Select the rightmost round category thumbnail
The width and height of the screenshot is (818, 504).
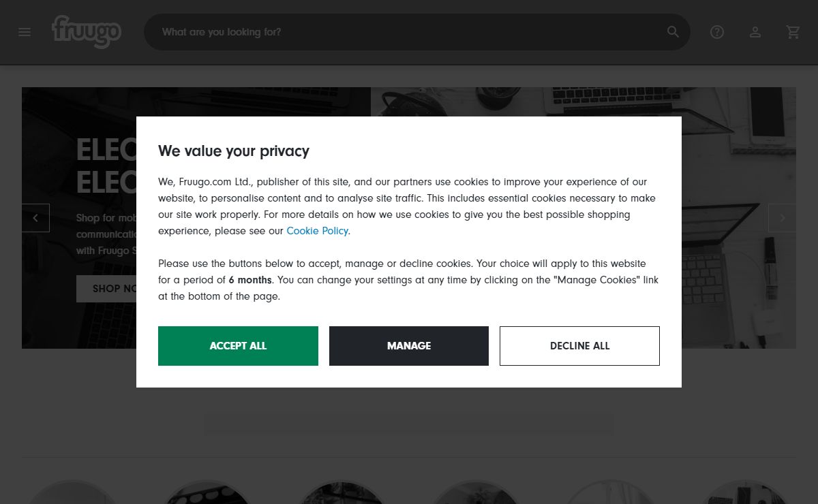click(x=745, y=492)
